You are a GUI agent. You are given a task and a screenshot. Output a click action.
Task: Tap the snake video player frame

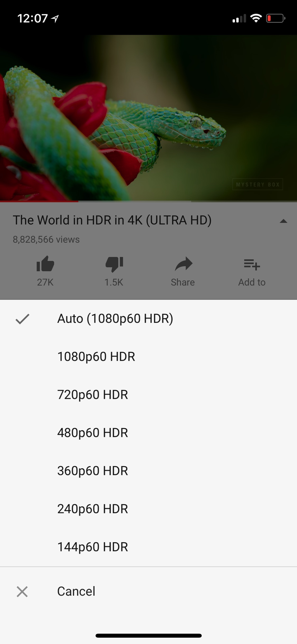pos(148,118)
